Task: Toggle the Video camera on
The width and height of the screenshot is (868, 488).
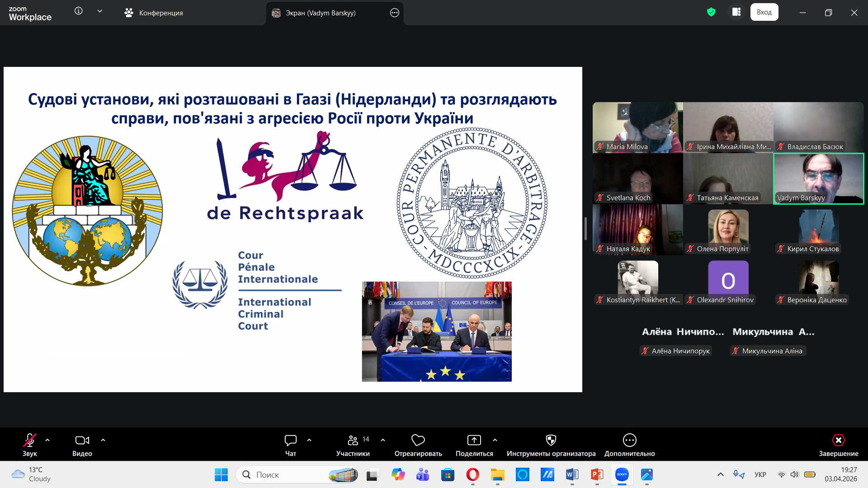Action: (x=82, y=445)
